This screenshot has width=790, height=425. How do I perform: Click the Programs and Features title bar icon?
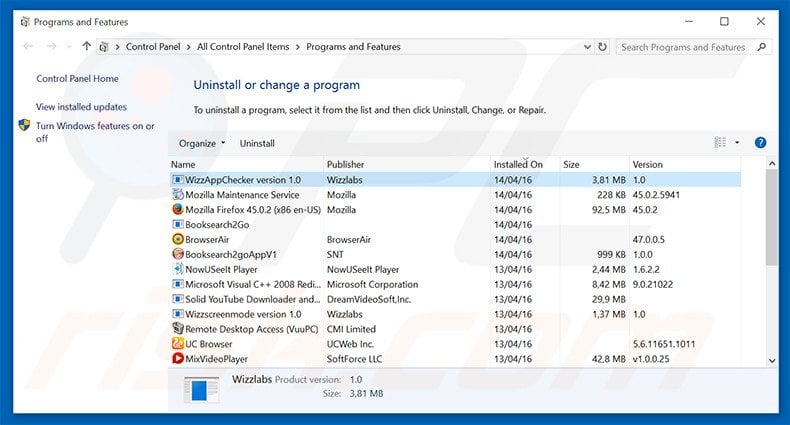pos(25,22)
